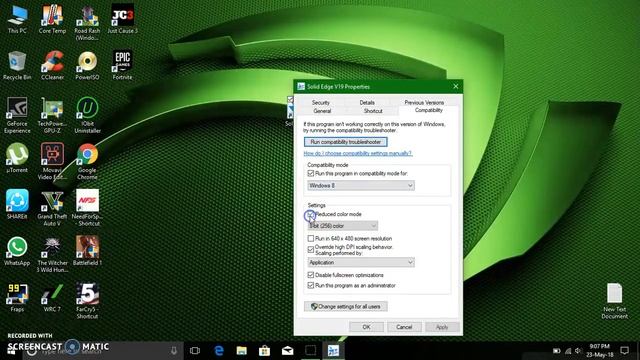Enable Run in 640 x 480 resolution

[311, 238]
